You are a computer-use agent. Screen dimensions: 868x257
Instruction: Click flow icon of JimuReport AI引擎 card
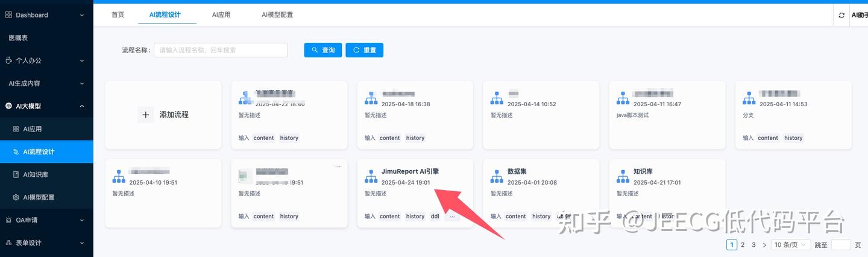click(371, 177)
